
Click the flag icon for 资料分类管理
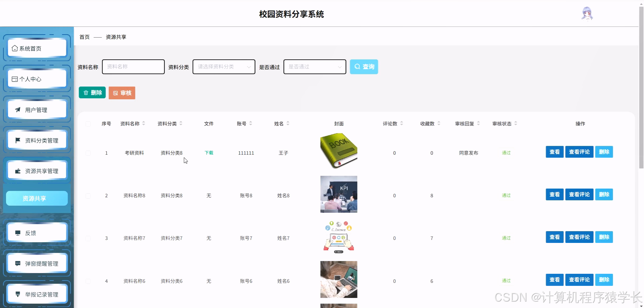(18, 140)
